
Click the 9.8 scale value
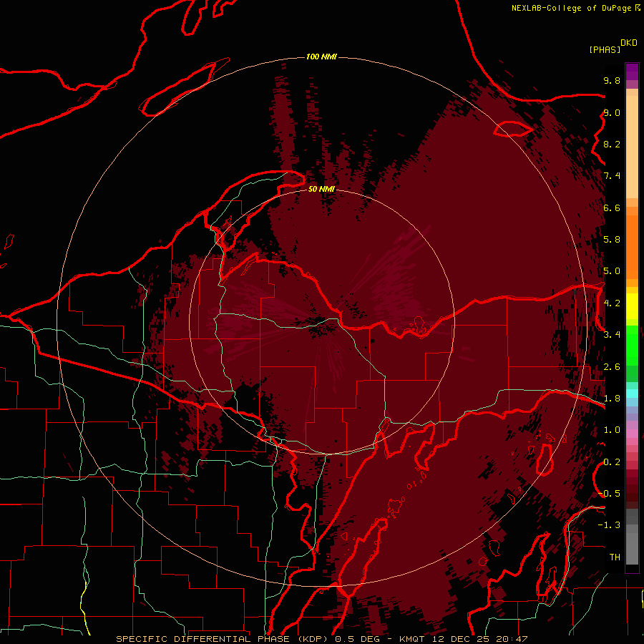tap(612, 80)
